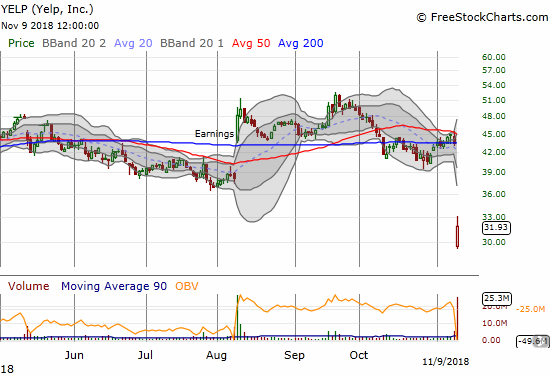
Task: Click the 31.93 current price box
Action: pyautogui.click(x=496, y=228)
